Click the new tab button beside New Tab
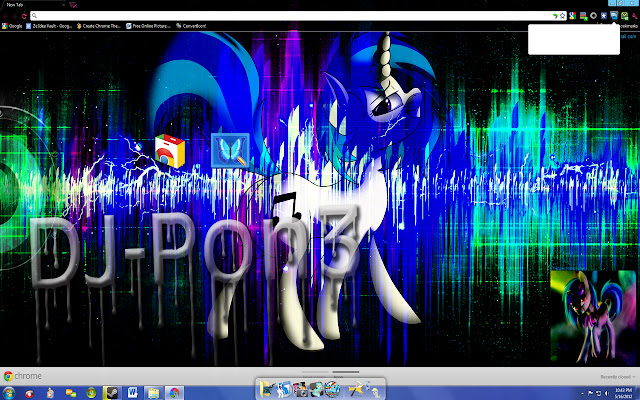Image resolution: width=640 pixels, height=400 pixels. tap(73, 5)
